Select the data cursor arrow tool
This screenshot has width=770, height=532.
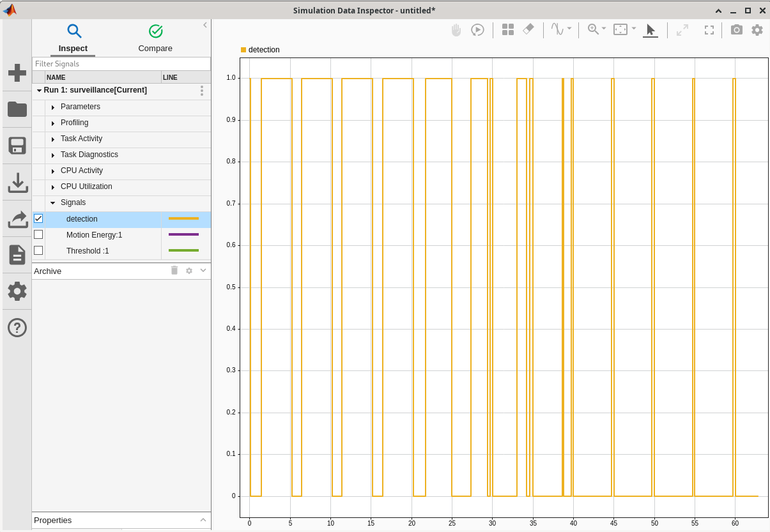tap(650, 29)
